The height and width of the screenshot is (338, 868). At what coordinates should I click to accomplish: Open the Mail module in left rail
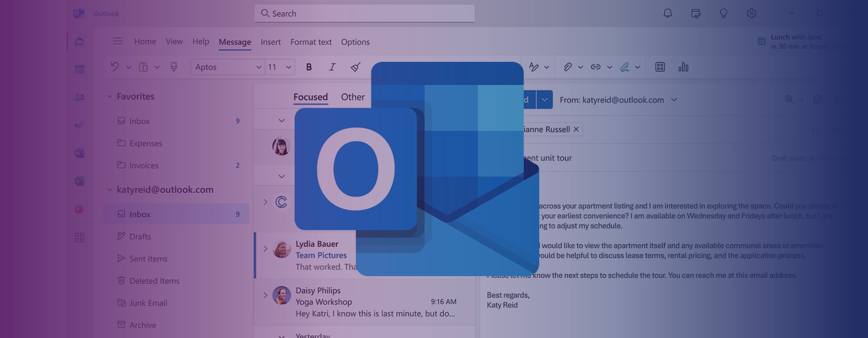(x=79, y=42)
